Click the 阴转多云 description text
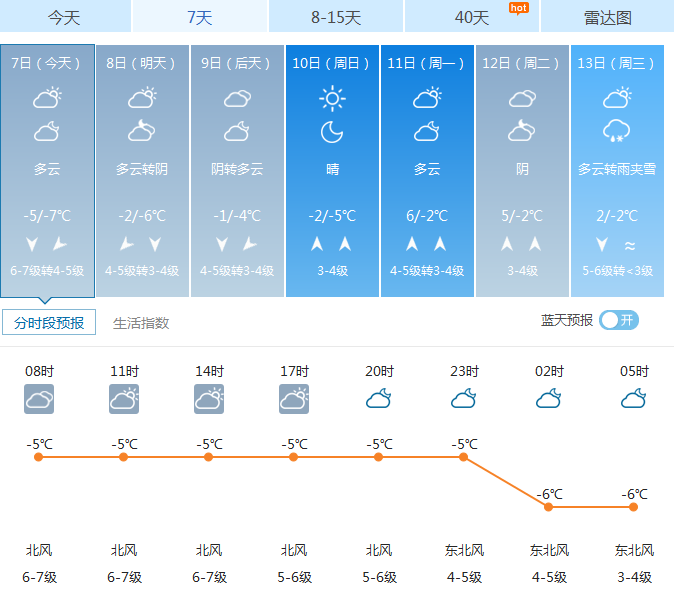The height and width of the screenshot is (595, 674). coord(237,169)
